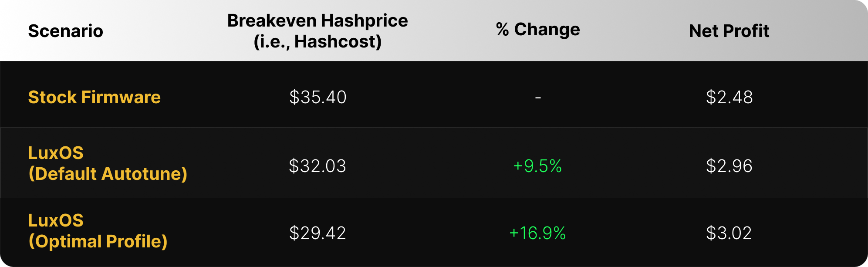Click the green +9.5% change value
The image size is (868, 267).
coord(537,166)
